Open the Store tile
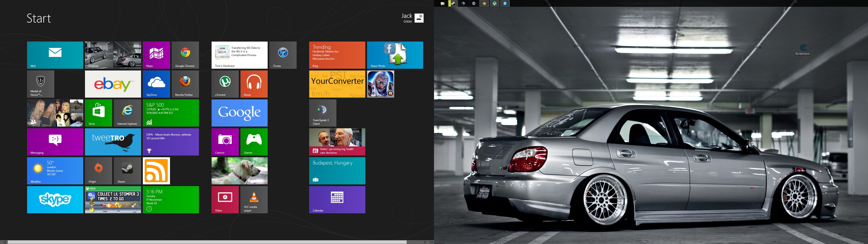Image resolution: width=868 pixels, height=244 pixels. tap(98, 113)
